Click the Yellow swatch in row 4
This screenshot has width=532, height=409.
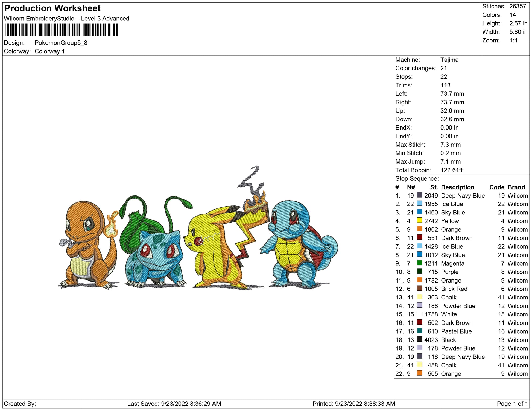(419, 220)
